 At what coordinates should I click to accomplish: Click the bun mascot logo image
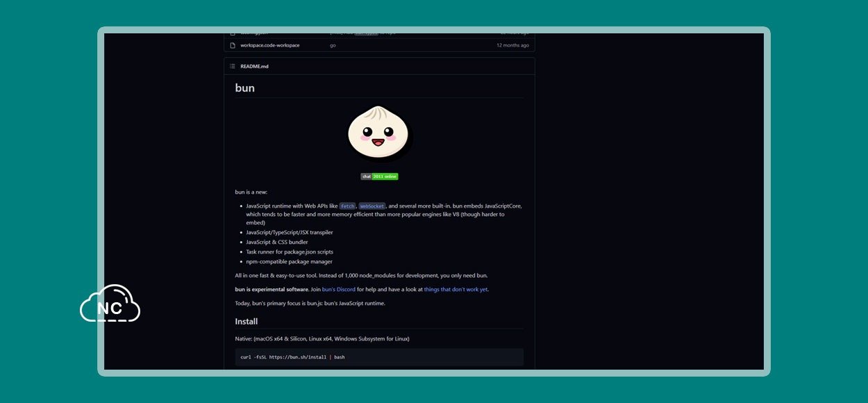(x=379, y=134)
